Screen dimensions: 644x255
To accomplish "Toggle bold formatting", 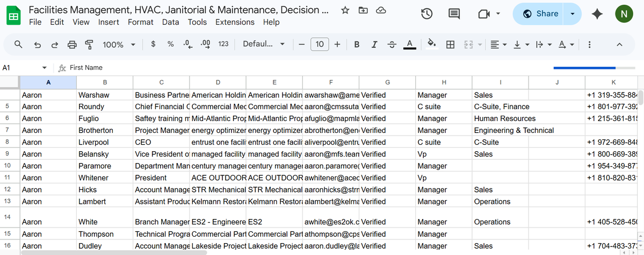I will pyautogui.click(x=357, y=44).
